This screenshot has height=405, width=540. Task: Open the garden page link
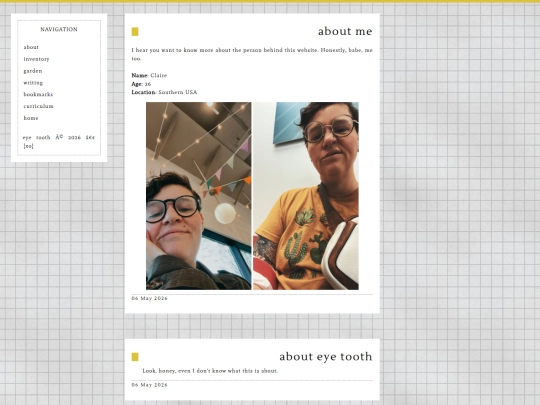(33, 71)
